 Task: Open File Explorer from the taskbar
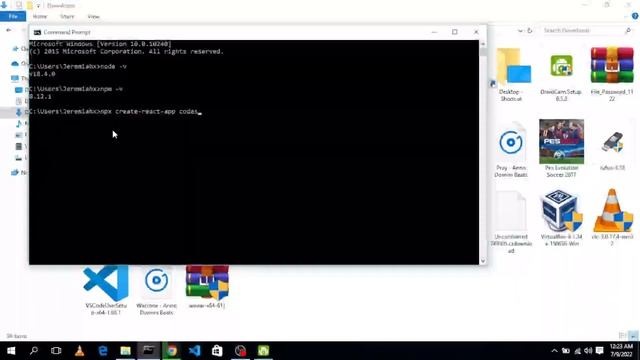click(125, 351)
